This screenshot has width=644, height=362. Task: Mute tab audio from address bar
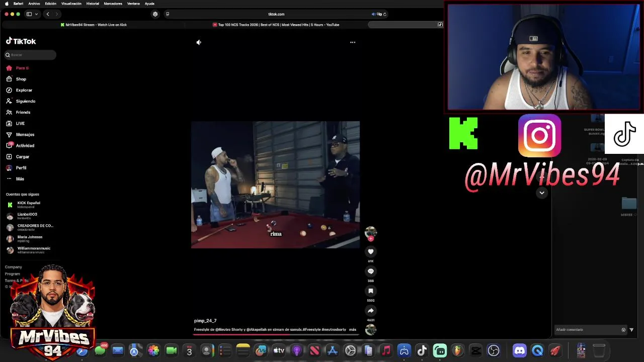coord(374,14)
